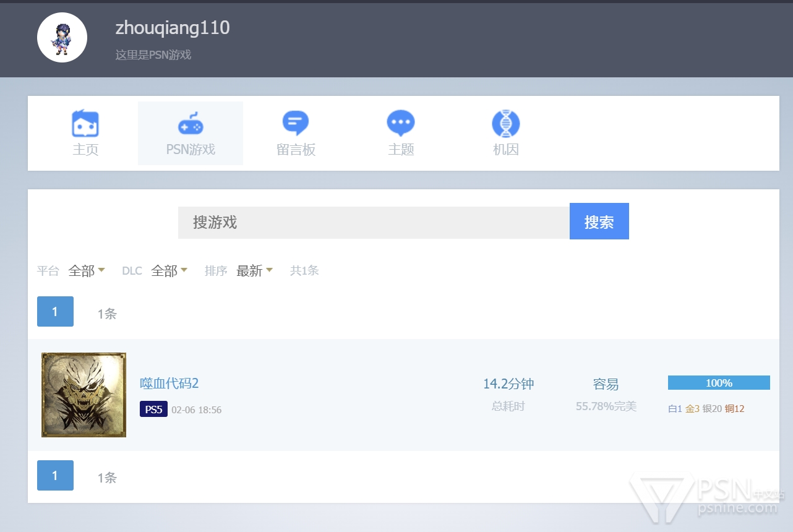Screen dimensions: 793x532
Task: Click the 机因 DNA icon
Action: point(506,124)
